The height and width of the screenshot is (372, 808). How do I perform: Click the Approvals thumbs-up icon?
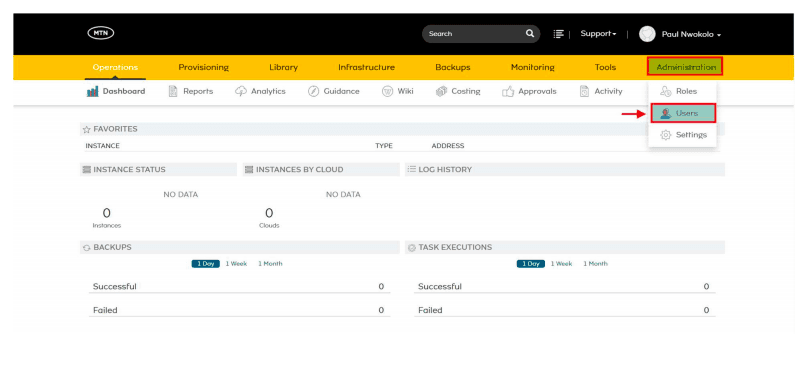pyautogui.click(x=508, y=92)
